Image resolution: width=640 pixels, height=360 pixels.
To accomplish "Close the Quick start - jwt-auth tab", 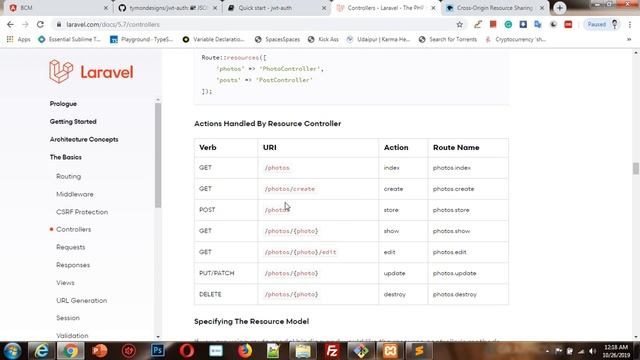I will [324, 8].
